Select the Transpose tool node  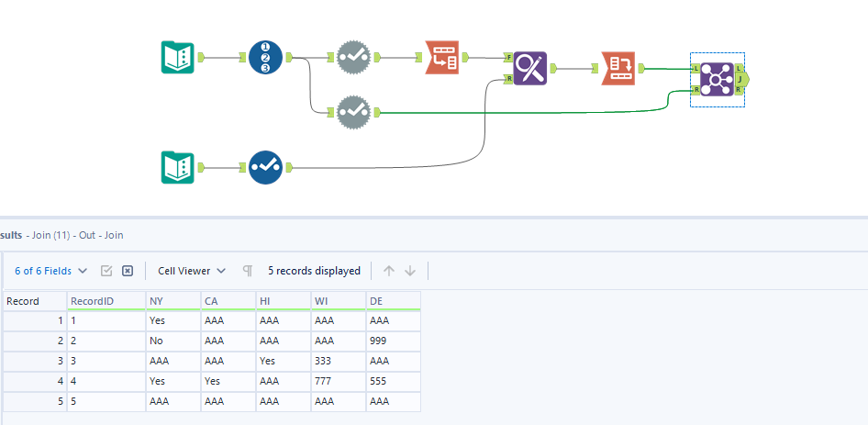coord(442,58)
